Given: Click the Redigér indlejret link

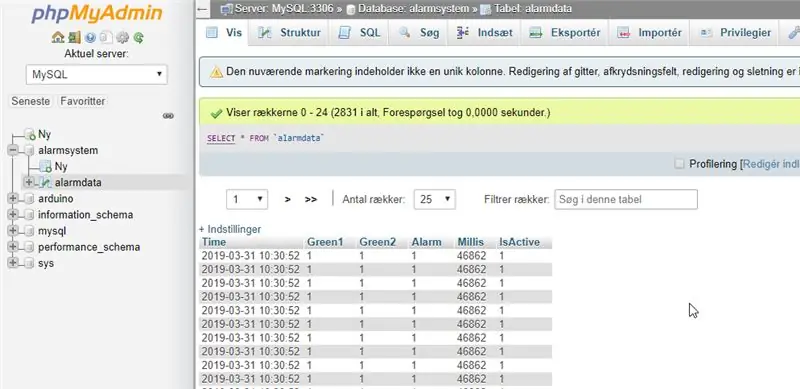Looking at the screenshot, I should tap(771, 164).
